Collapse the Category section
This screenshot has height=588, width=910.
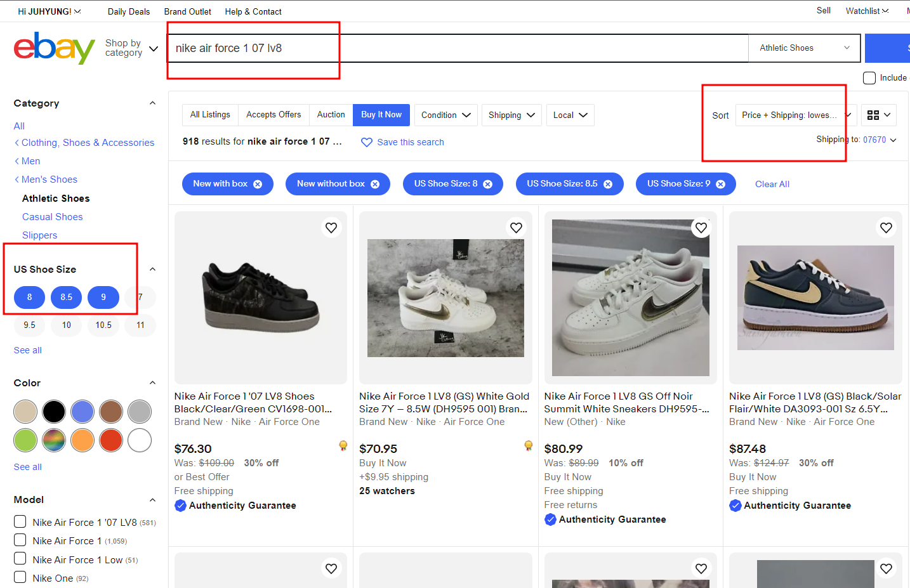click(x=152, y=103)
